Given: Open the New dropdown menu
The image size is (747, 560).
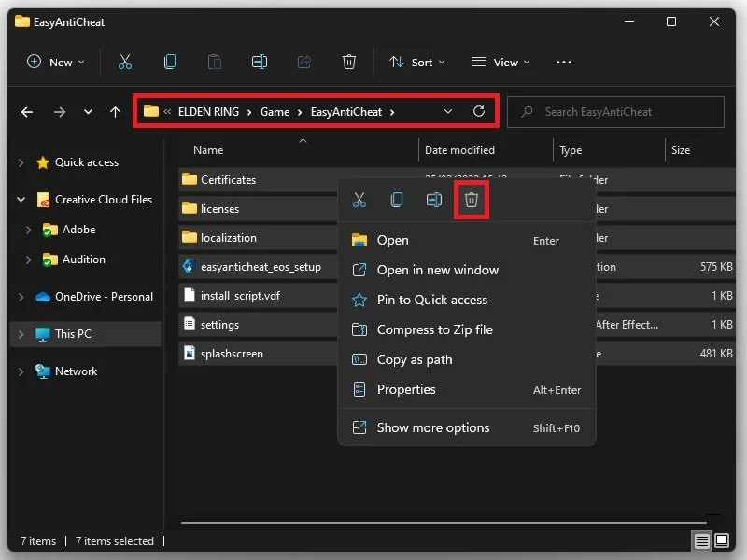Looking at the screenshot, I should pos(56,62).
